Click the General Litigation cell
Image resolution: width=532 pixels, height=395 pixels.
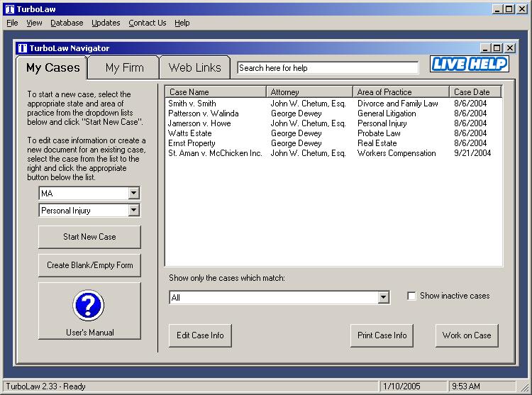click(x=387, y=113)
